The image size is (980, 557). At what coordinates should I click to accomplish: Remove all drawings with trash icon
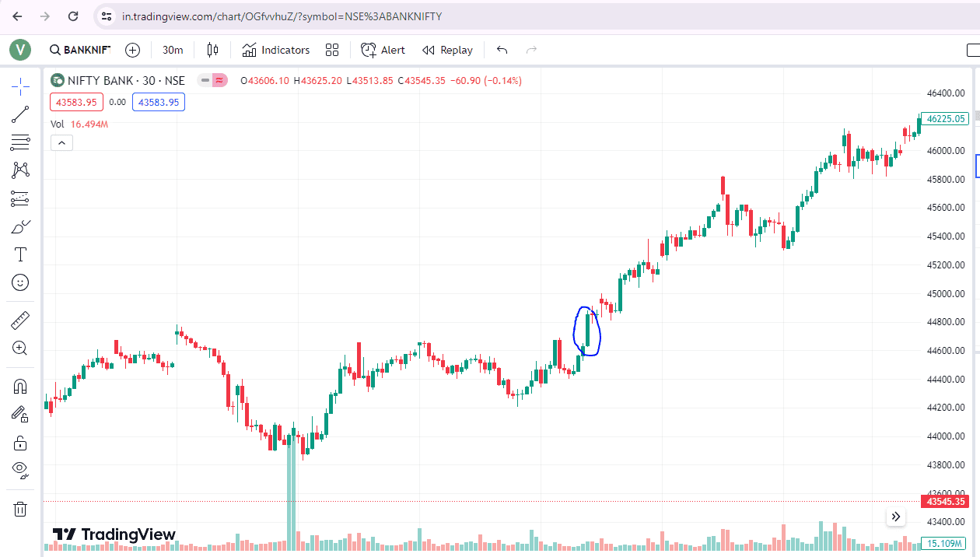pos(20,509)
